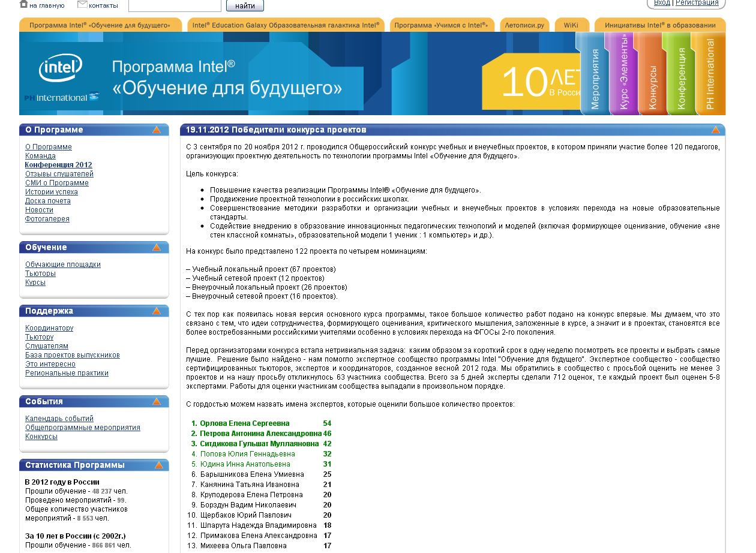
Task: Open «Обучающие площадки» link
Action: [63, 265]
